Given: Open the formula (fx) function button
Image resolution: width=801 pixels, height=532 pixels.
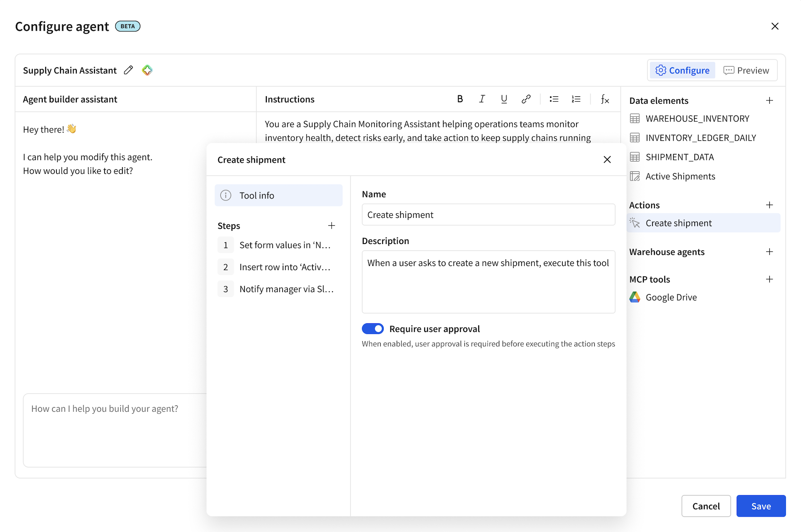Looking at the screenshot, I should tap(605, 99).
